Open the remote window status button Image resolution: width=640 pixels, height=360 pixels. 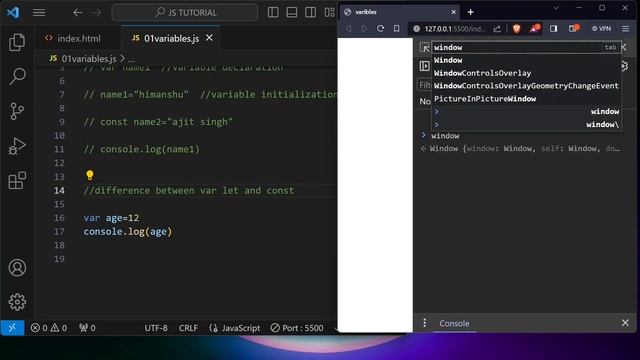(12, 328)
